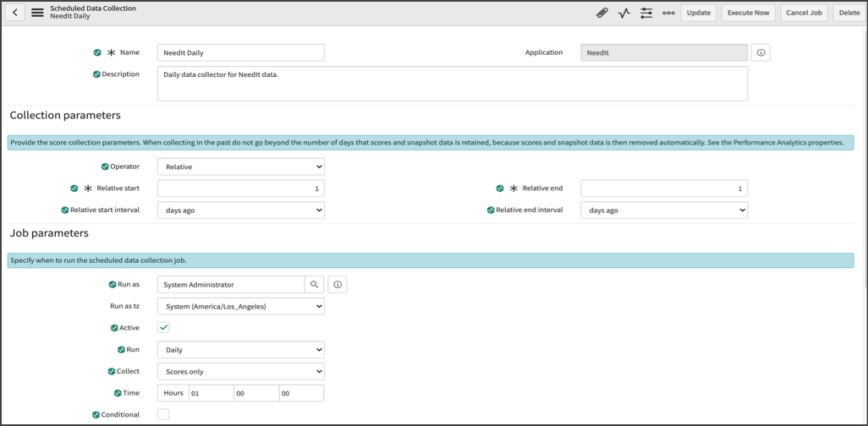The width and height of the screenshot is (868, 426).
Task: Click the activity icon beside Conditional
Action: coord(96,414)
